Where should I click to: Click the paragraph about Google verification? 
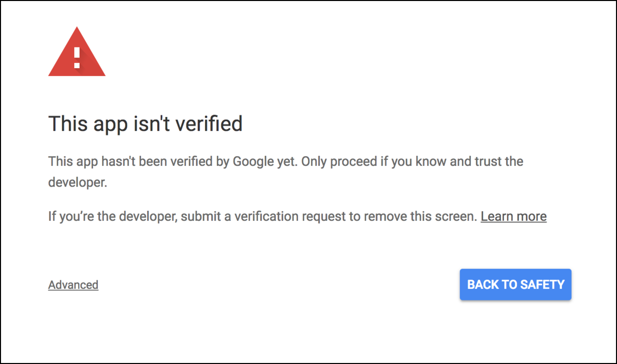(286, 172)
